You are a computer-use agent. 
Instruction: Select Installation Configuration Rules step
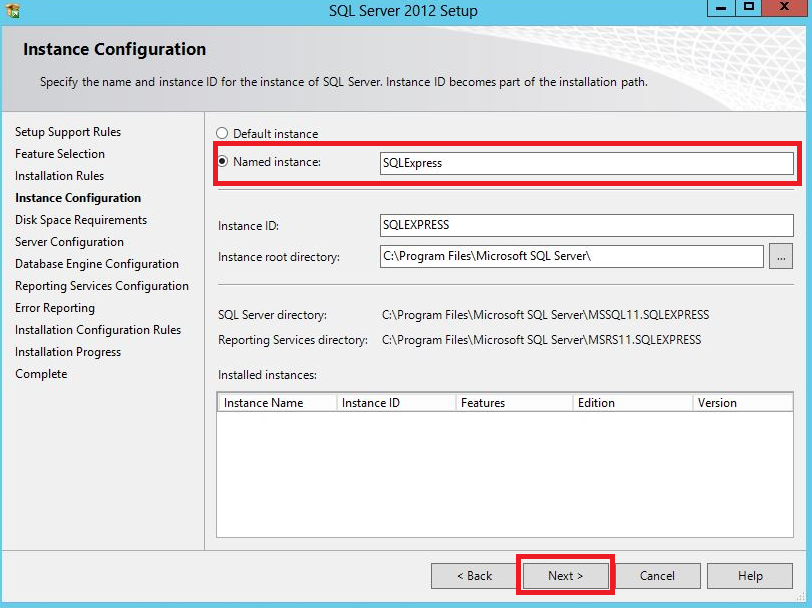(98, 330)
